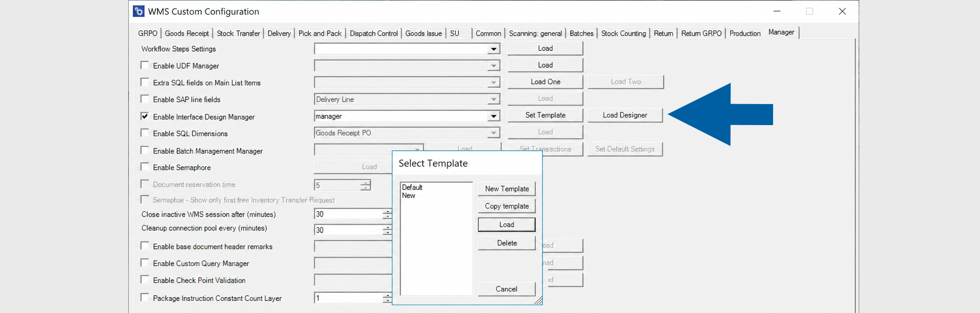Open the Extra SQL fields dropdown
This screenshot has width=980, height=313.
coord(493,83)
